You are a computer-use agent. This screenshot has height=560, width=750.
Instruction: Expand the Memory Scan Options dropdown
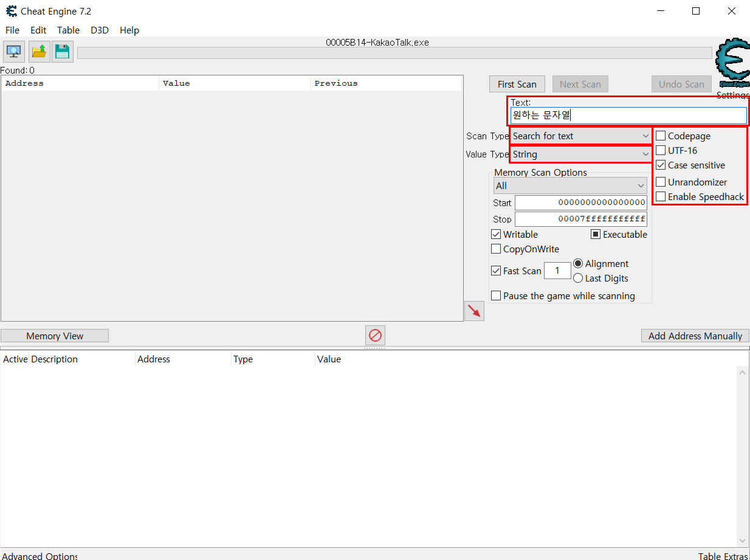(x=641, y=185)
